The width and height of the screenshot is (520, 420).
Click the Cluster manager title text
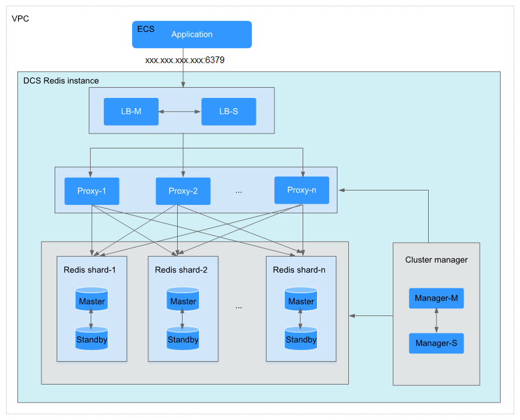(x=436, y=260)
